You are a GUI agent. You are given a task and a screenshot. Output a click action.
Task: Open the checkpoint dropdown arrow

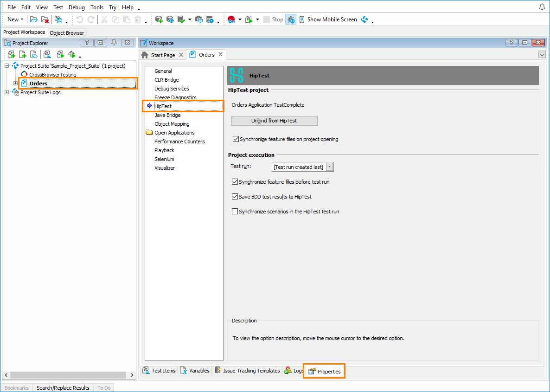[x=190, y=19]
